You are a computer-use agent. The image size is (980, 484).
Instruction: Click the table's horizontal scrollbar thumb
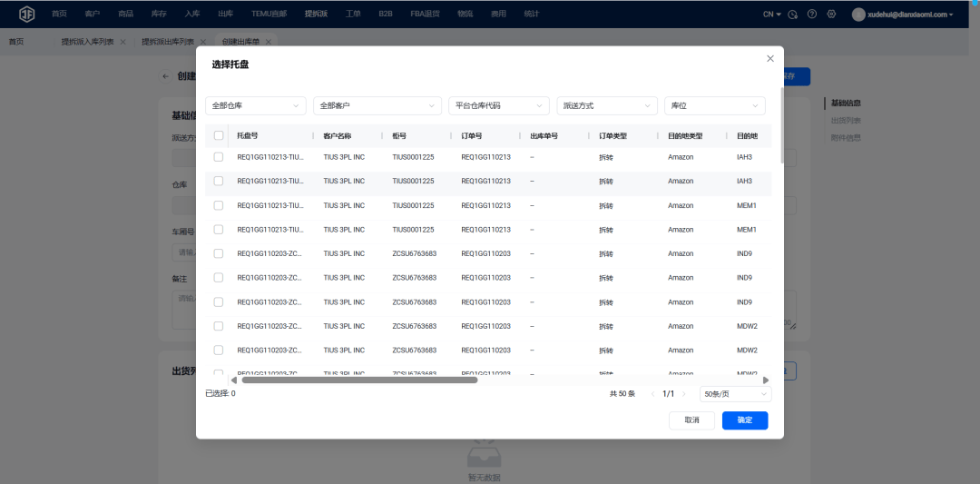pos(359,380)
